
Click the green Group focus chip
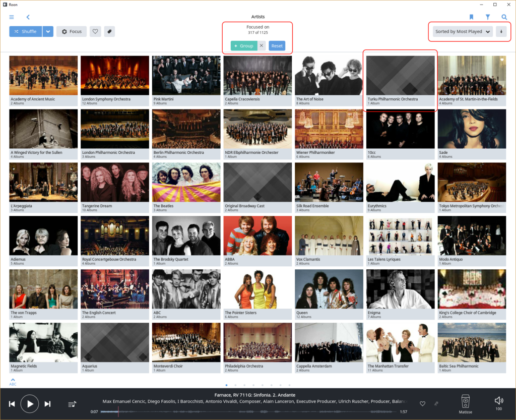tap(244, 46)
